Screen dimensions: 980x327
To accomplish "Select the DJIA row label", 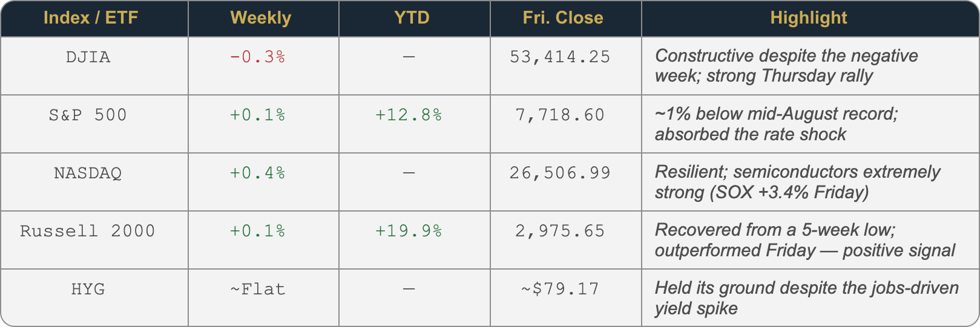I will point(88,57).
